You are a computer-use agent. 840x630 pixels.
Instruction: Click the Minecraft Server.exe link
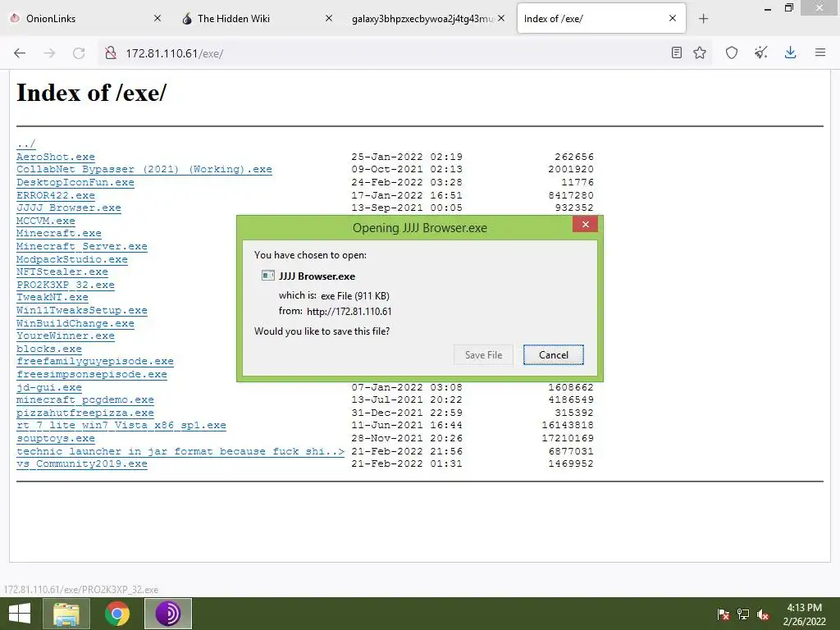(82, 246)
